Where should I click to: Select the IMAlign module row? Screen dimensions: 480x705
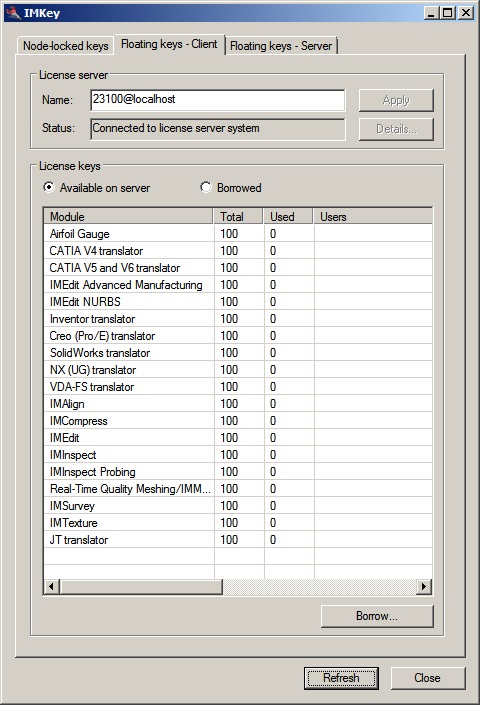(x=238, y=404)
